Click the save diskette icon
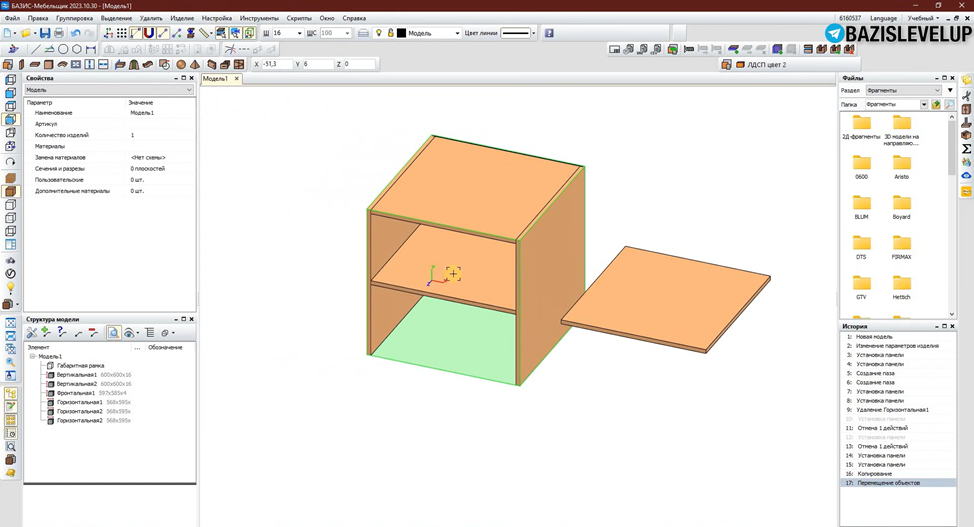The width and height of the screenshot is (974, 527). (x=45, y=33)
